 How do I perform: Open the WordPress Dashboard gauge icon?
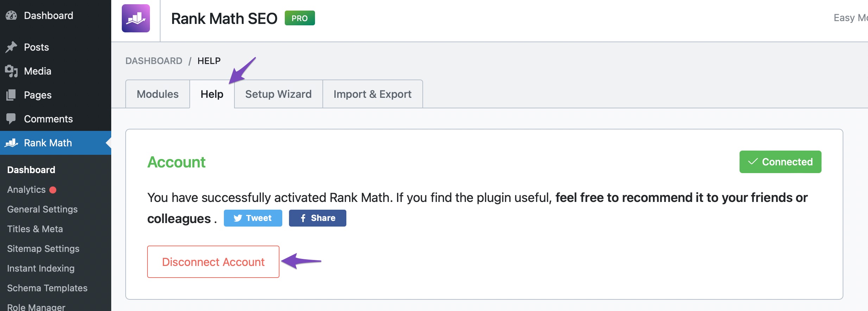(x=11, y=15)
